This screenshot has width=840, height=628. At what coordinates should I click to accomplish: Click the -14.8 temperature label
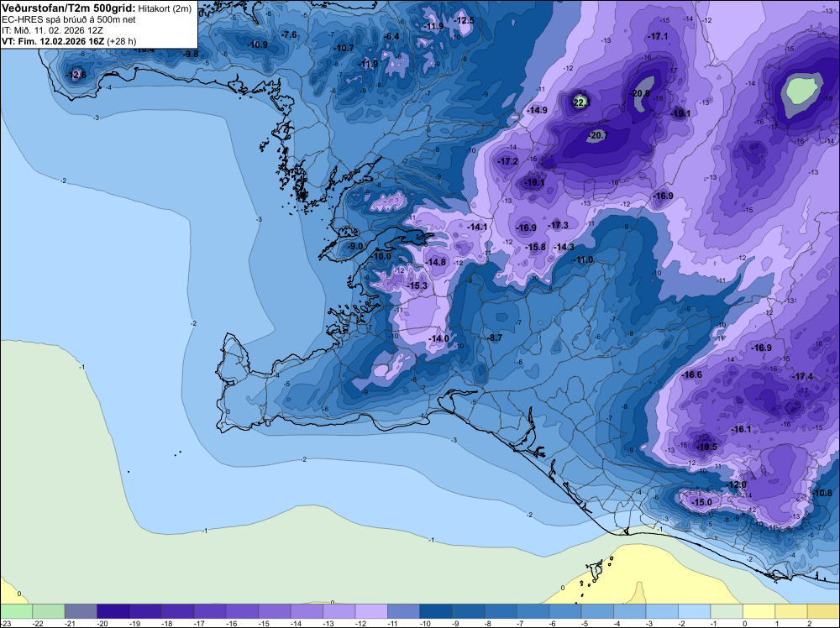click(x=436, y=262)
